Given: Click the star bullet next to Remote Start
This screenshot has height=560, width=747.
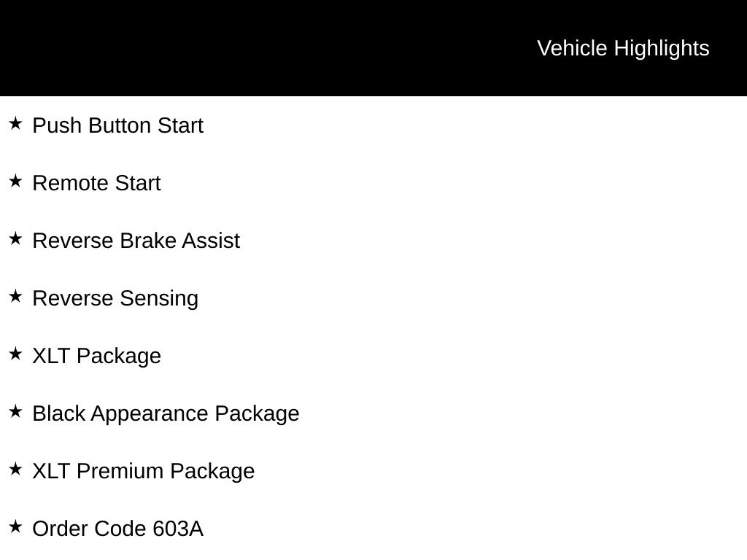Looking at the screenshot, I should click(x=15, y=181).
